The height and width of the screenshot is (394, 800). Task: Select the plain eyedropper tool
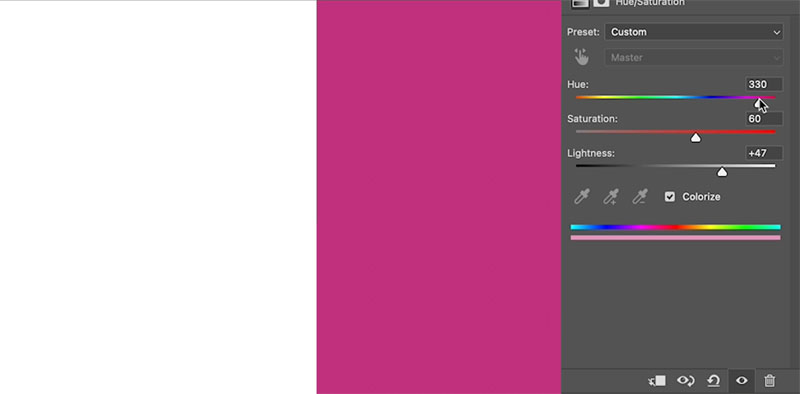point(582,196)
